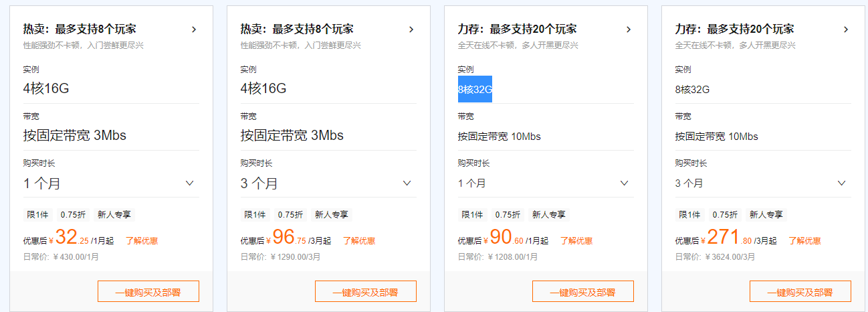Open the 3 个月 duration dropdown, 4核16G plan
The image size is (868, 312).
(x=328, y=183)
